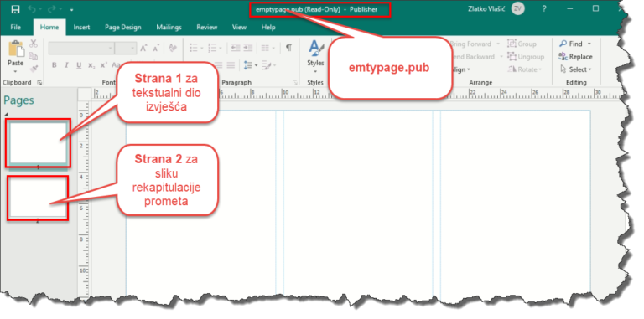Viewport: 644px width, 319px height.
Task: Click the Increase Indent icon
Action: point(247,48)
